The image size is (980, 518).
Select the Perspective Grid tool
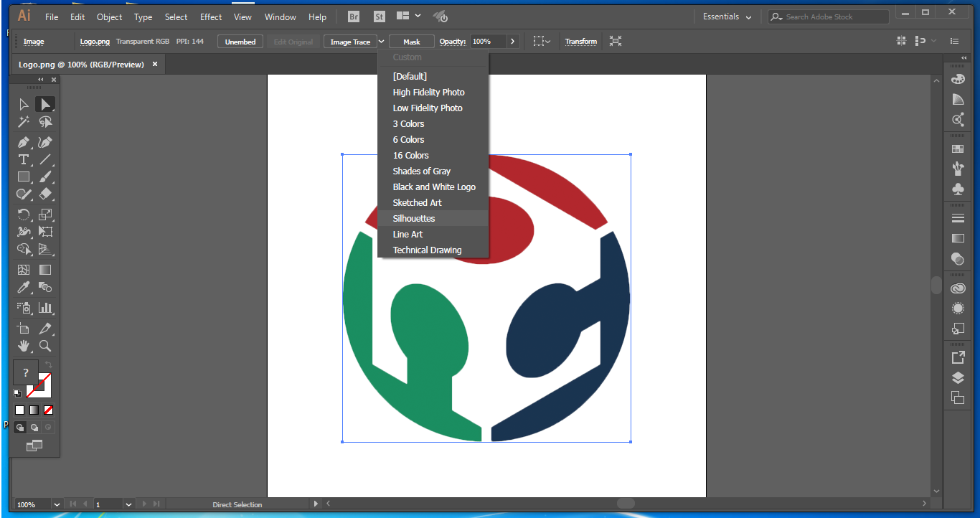tap(45, 249)
